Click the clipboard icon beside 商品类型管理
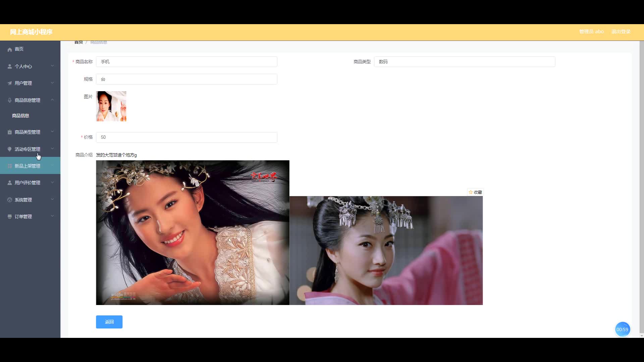The height and width of the screenshot is (362, 644). pyautogui.click(x=10, y=132)
